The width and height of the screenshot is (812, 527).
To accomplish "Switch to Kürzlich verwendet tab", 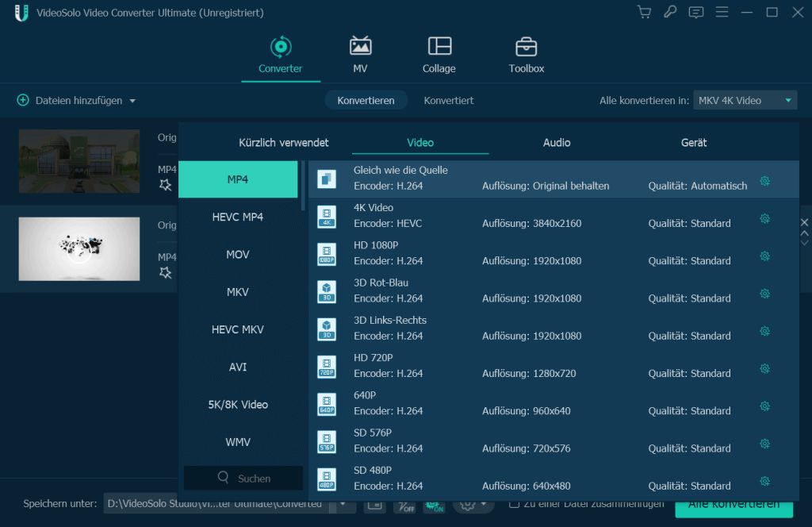I will [283, 143].
